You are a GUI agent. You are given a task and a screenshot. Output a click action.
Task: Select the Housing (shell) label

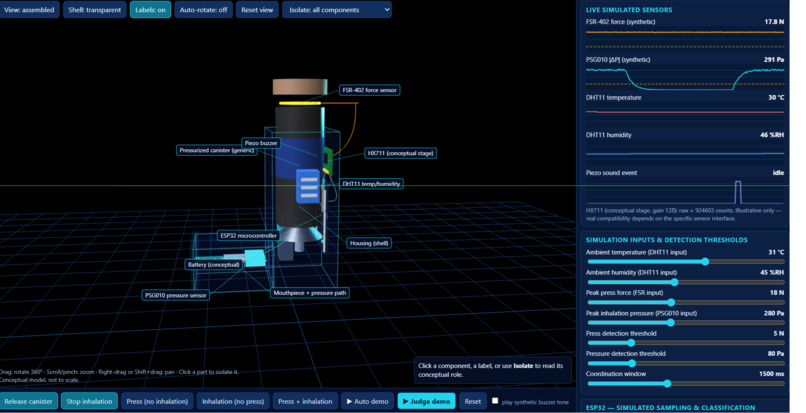[x=369, y=243]
